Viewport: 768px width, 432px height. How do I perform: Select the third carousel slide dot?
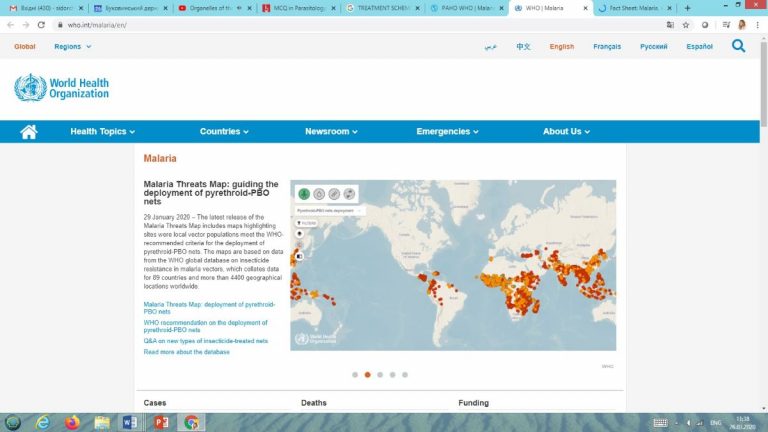coord(380,375)
